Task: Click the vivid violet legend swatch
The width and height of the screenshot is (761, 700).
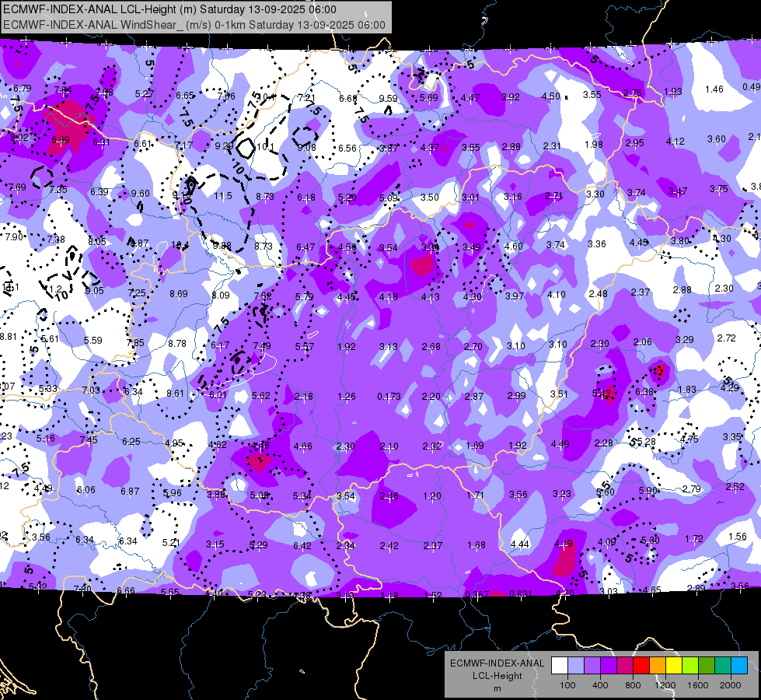Action: tap(609, 665)
